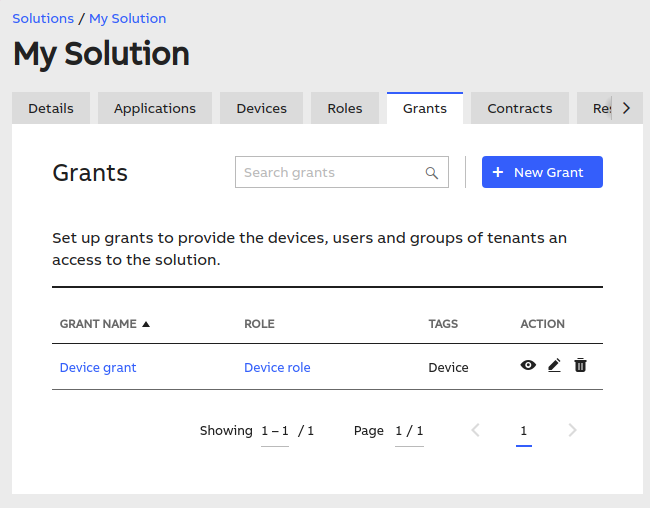The image size is (650, 508).
Task: Click the TAGS column header
Action: (443, 324)
